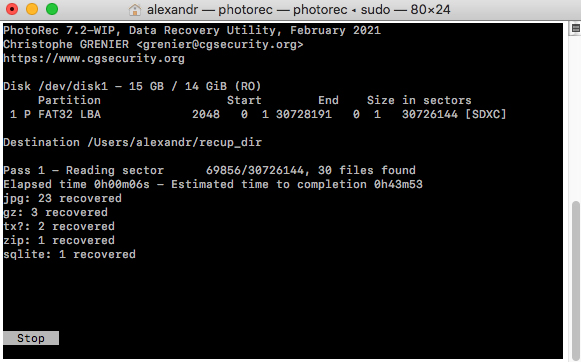Minimize the terminal with the yellow button

point(32,9)
